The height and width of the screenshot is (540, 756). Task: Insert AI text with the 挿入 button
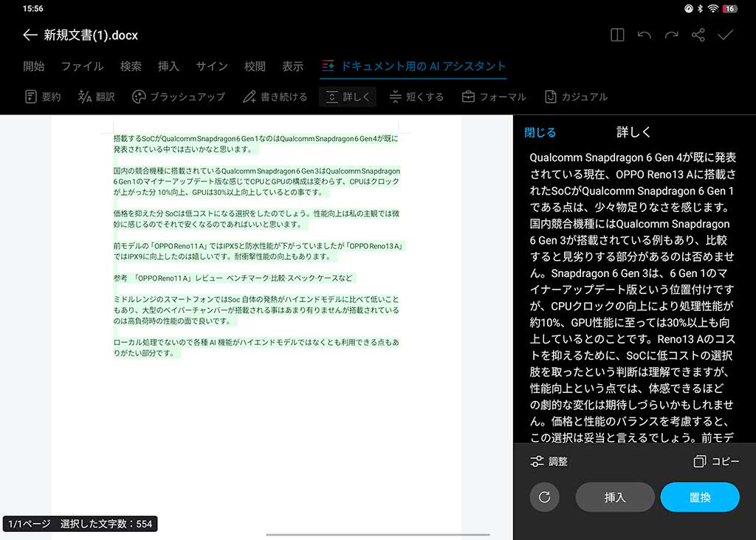pos(615,497)
